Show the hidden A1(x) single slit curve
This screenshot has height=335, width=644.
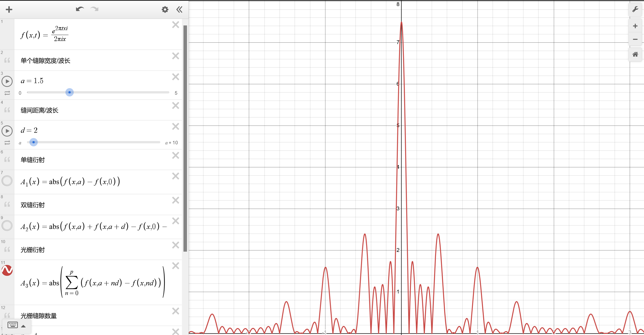click(x=7, y=181)
